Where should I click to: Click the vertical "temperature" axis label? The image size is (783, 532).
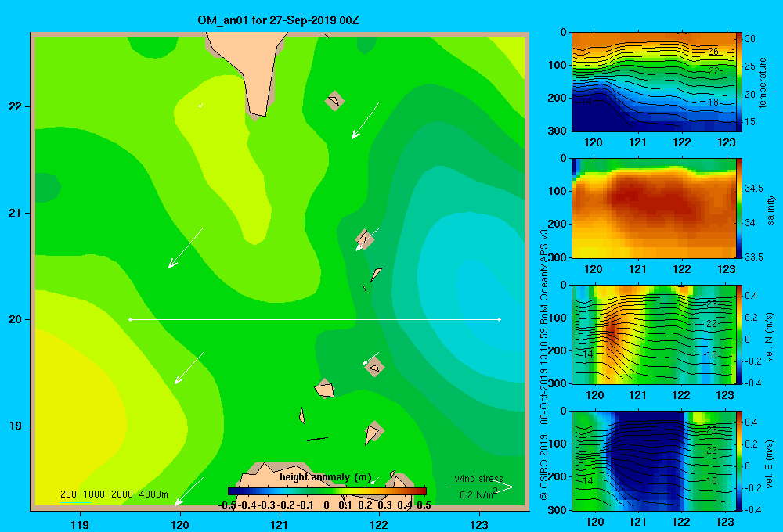pyautogui.click(x=763, y=83)
